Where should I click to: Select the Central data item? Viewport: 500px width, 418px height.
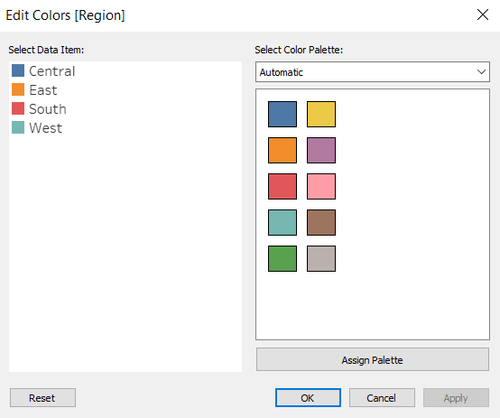click(44, 71)
